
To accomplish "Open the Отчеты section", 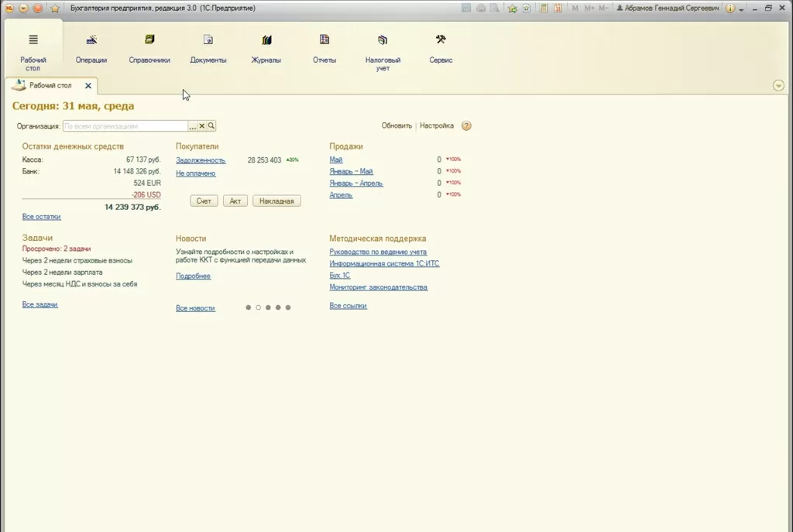I will [x=324, y=50].
